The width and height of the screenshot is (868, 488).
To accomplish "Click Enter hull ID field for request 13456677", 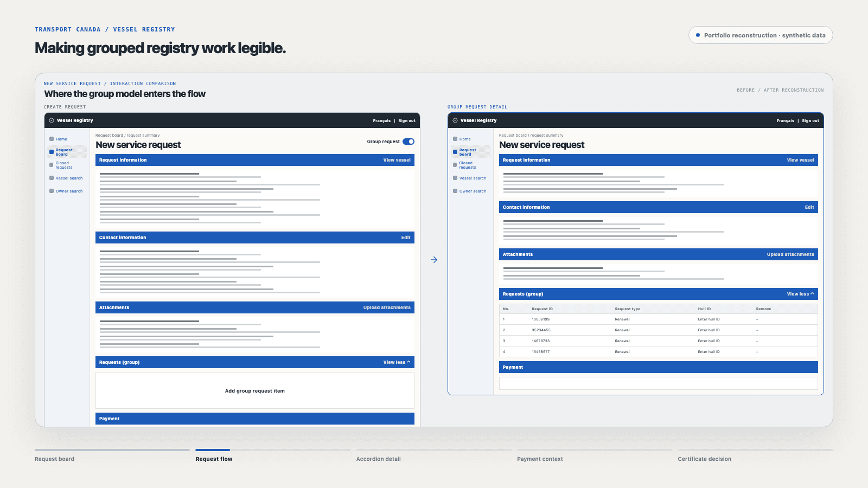I will pos(709,352).
